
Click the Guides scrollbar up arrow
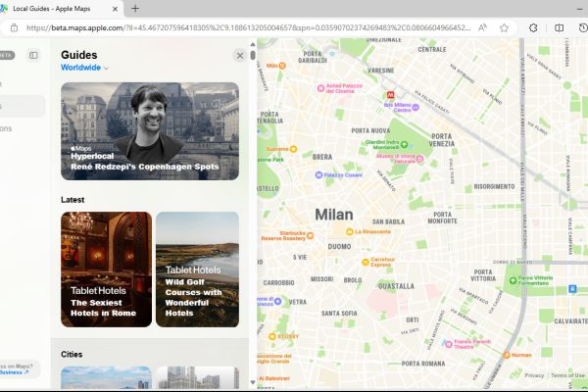253,44
